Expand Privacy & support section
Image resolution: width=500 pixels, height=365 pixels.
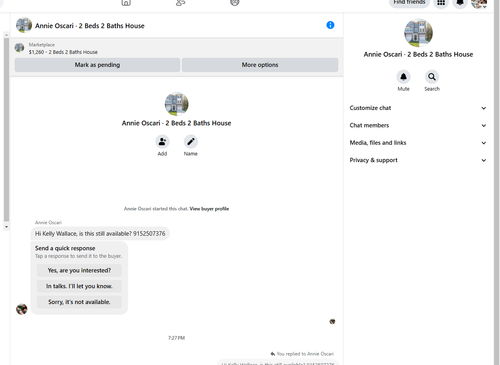tap(418, 160)
